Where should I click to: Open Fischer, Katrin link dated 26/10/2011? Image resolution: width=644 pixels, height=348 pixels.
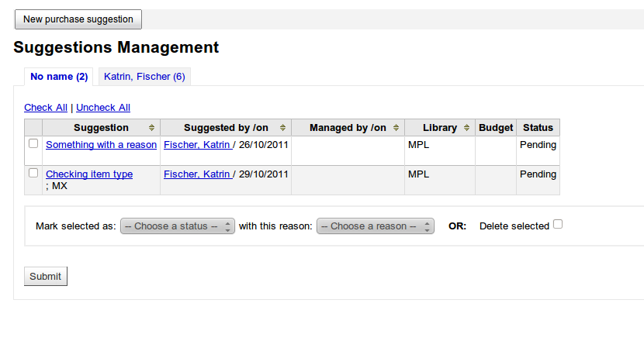click(197, 145)
